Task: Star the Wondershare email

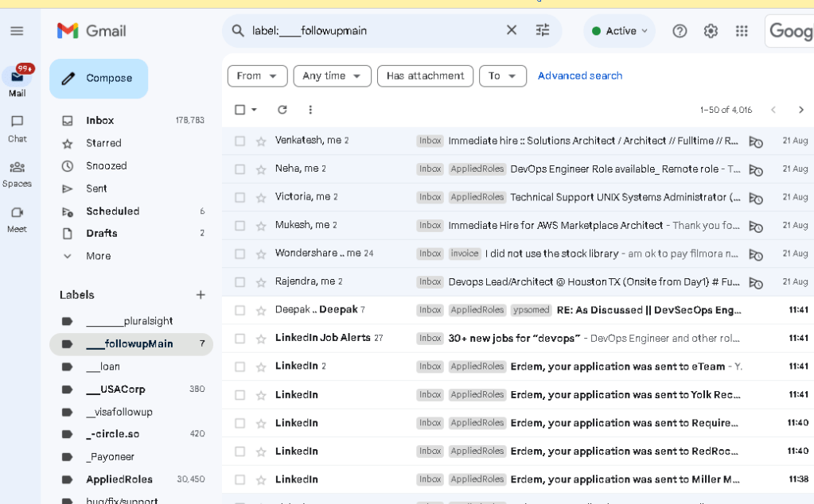Action: 261,254
